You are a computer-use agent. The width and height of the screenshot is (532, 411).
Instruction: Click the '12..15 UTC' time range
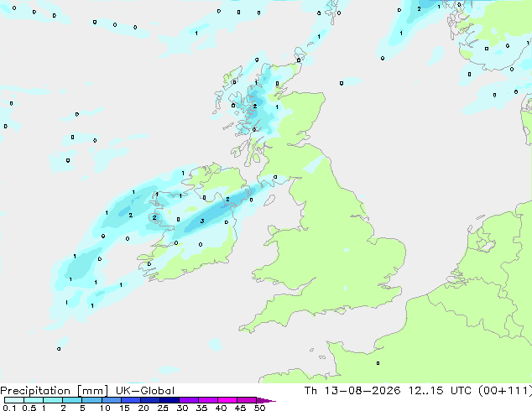pos(440,391)
